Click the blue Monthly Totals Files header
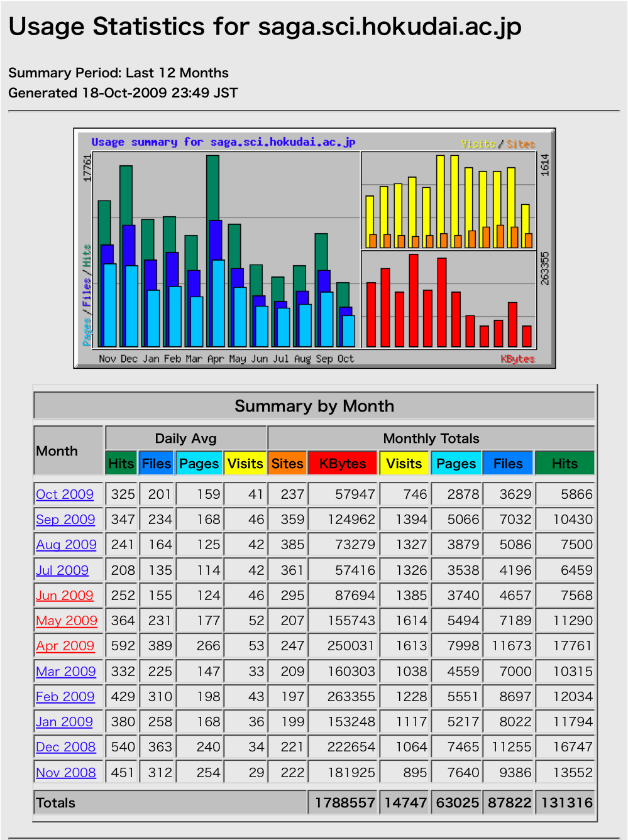Viewport: 628px width, 840px height. pos(508,463)
